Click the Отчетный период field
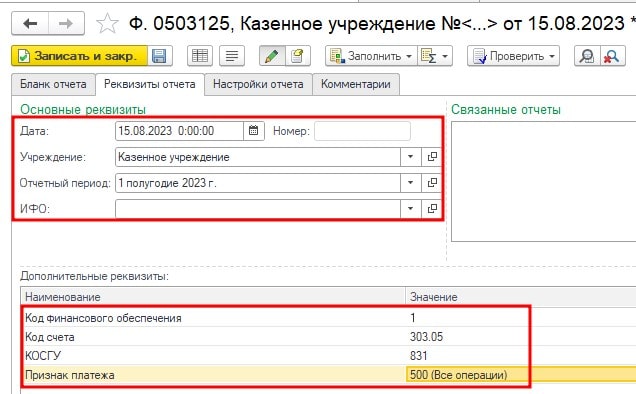 [x=258, y=183]
